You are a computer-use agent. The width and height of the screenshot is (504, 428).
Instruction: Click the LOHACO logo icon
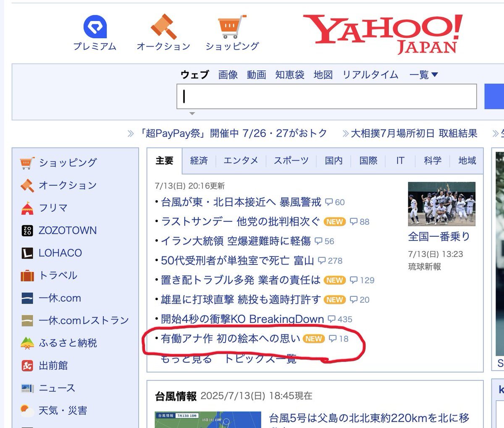[27, 253]
